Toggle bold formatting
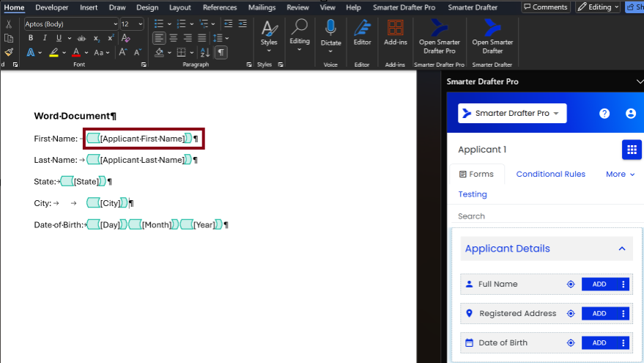Screen dimensions: 644x363 [x=30, y=38]
